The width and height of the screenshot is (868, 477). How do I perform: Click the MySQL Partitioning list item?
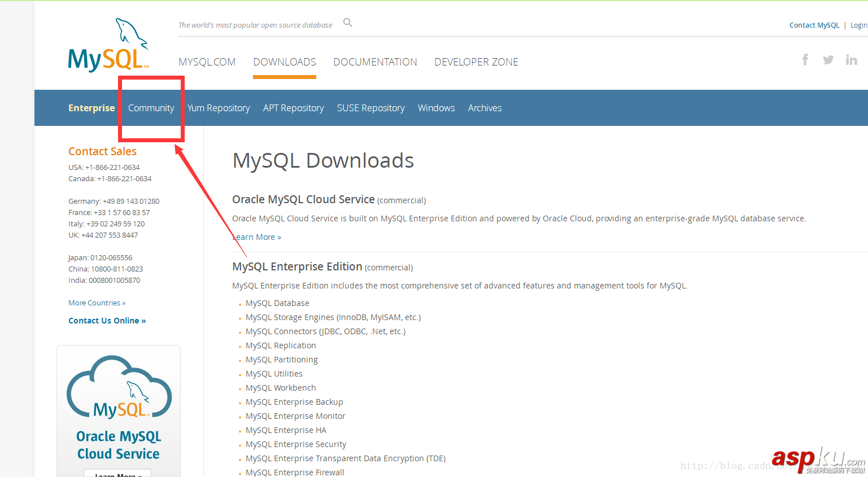click(282, 360)
